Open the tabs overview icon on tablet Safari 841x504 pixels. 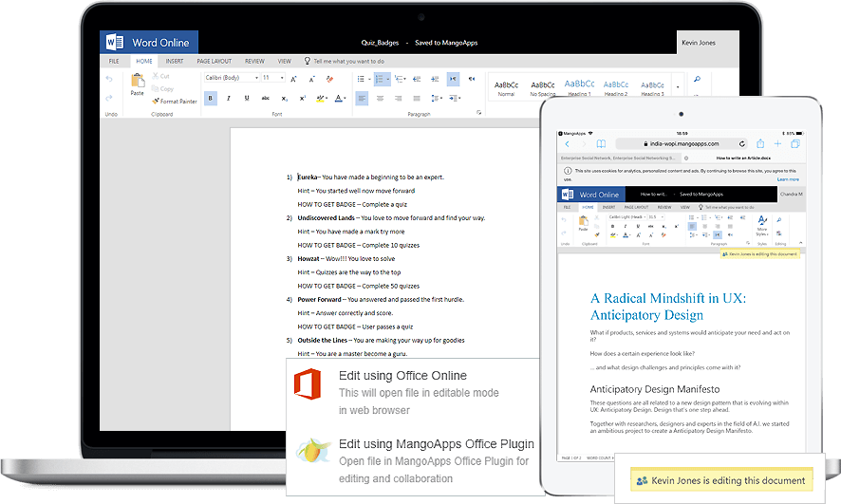pos(795,143)
